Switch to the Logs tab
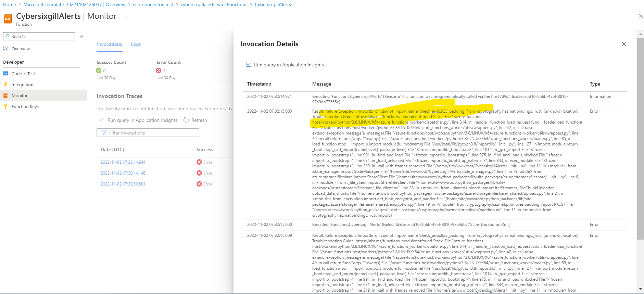The width and height of the screenshot is (644, 294). point(136,44)
